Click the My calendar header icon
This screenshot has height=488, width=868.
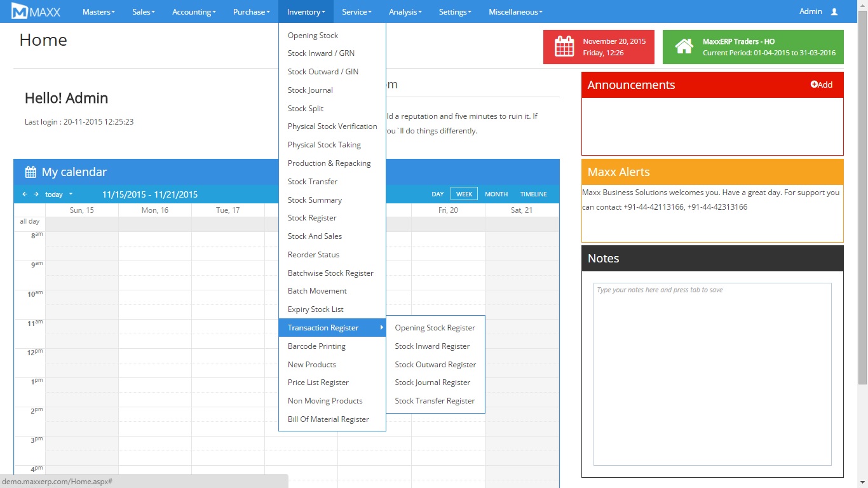point(31,172)
